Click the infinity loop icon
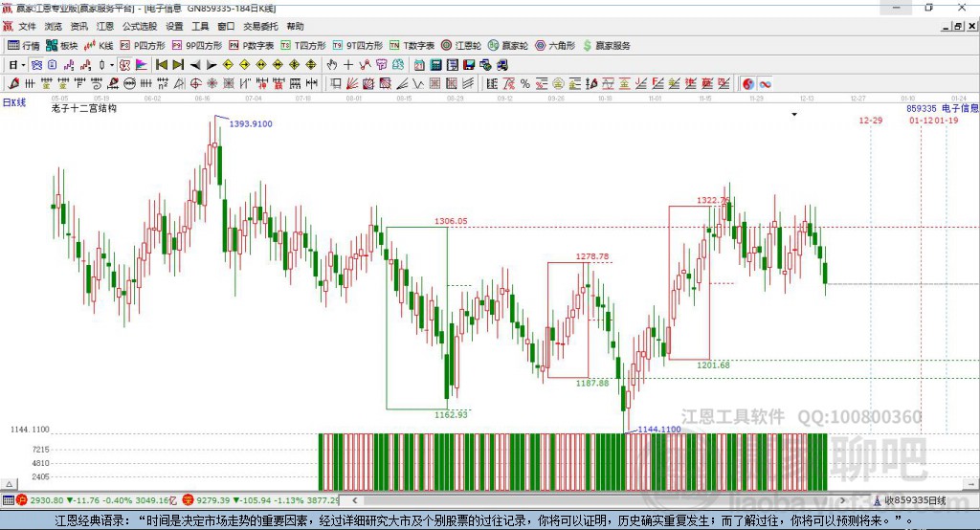980x530 pixels. (x=765, y=84)
